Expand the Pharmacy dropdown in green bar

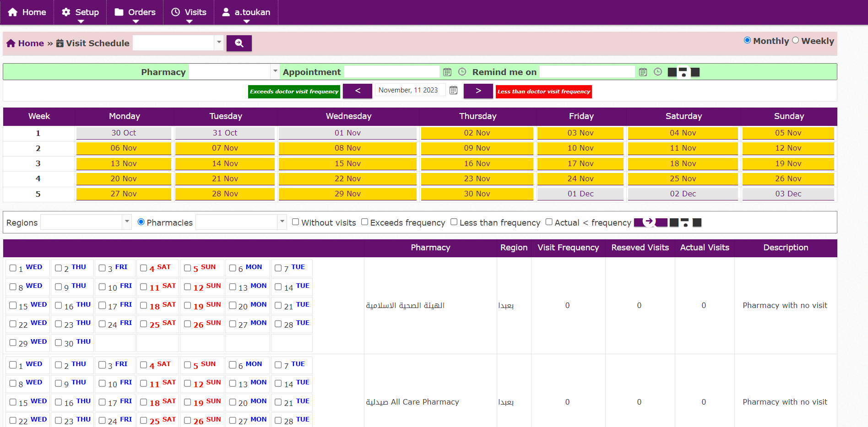275,71
